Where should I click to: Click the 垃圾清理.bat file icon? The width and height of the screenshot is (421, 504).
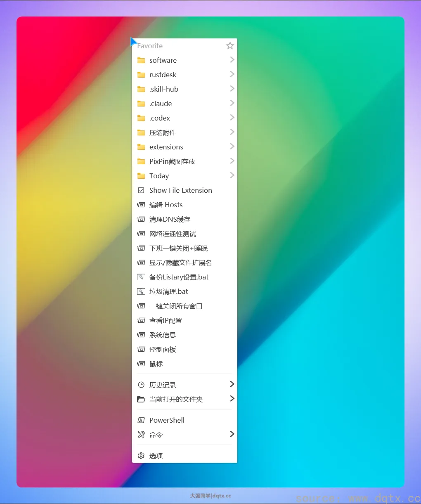point(141,291)
